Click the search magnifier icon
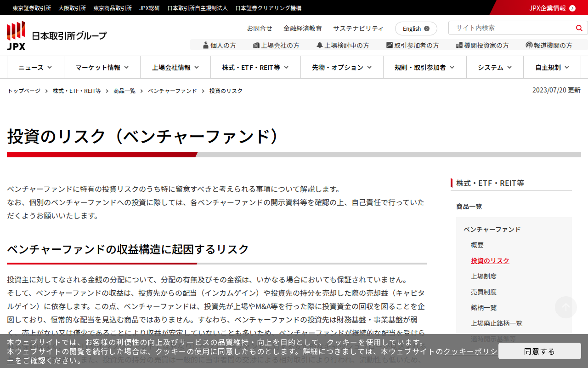The height and width of the screenshot is (368, 588). [x=579, y=28]
